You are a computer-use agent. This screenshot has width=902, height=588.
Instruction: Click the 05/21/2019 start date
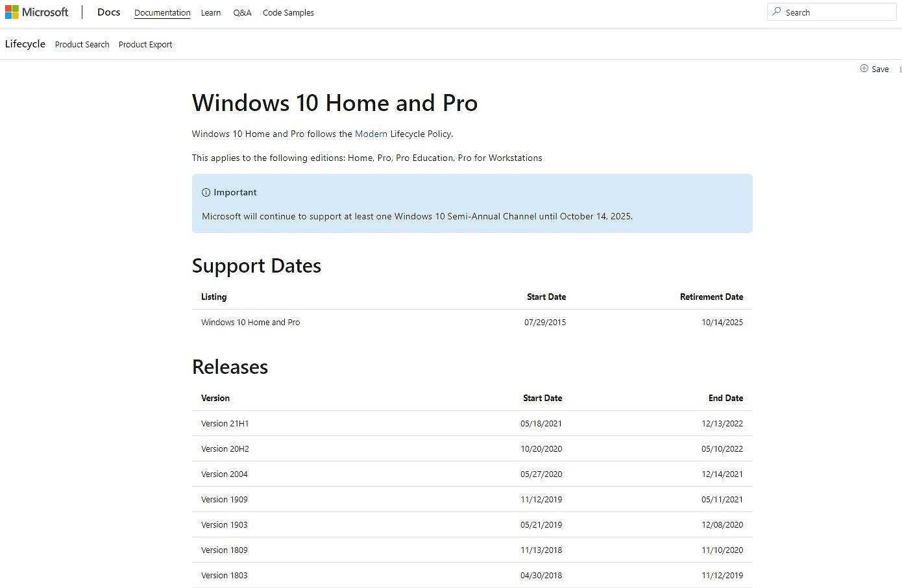click(541, 524)
